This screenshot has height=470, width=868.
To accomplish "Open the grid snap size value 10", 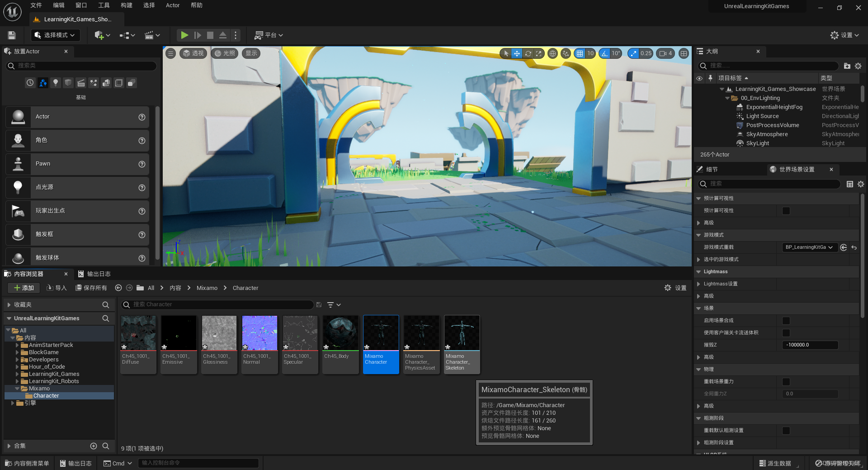I will coord(590,53).
